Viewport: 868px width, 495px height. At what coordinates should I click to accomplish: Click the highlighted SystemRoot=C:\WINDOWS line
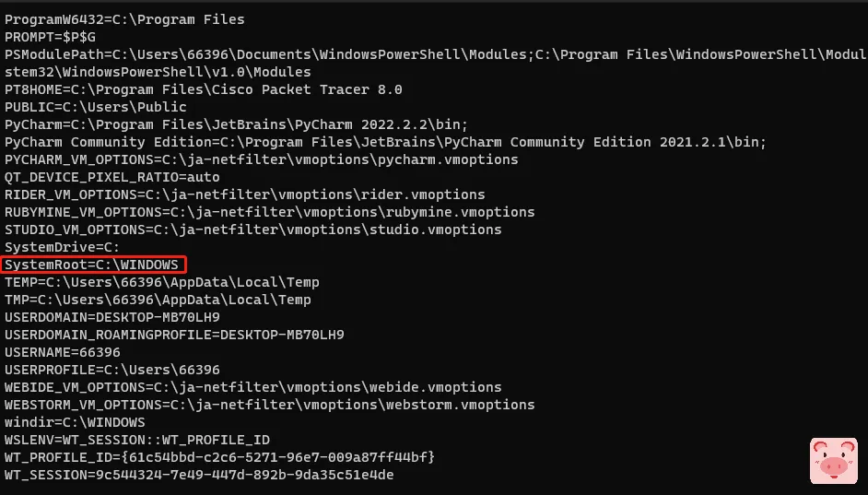point(92,265)
